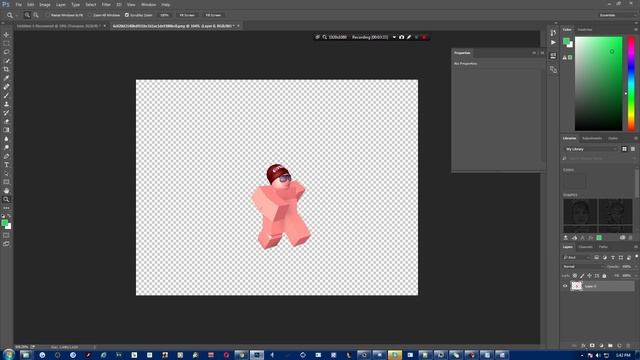Select the Blur tool
The width and height of the screenshot is (640, 360).
[x=6, y=139]
